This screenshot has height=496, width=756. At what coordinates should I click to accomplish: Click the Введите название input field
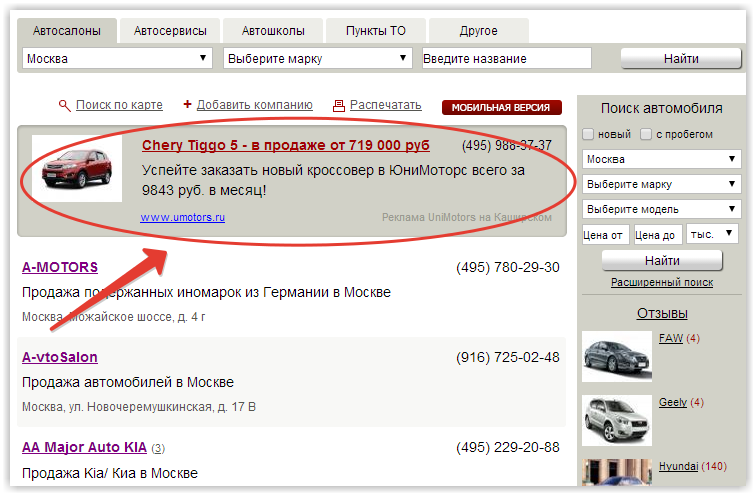coord(507,58)
